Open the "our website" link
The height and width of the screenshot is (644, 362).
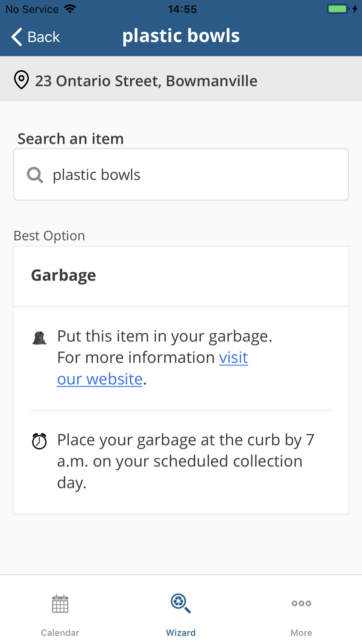point(100,379)
